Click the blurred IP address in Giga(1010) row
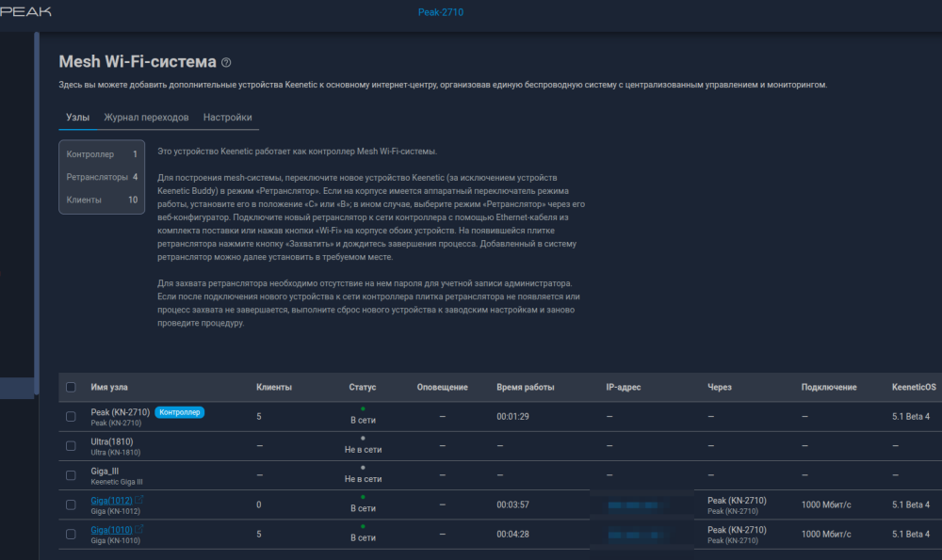Image resolution: width=942 pixels, height=560 pixels. coord(635,535)
